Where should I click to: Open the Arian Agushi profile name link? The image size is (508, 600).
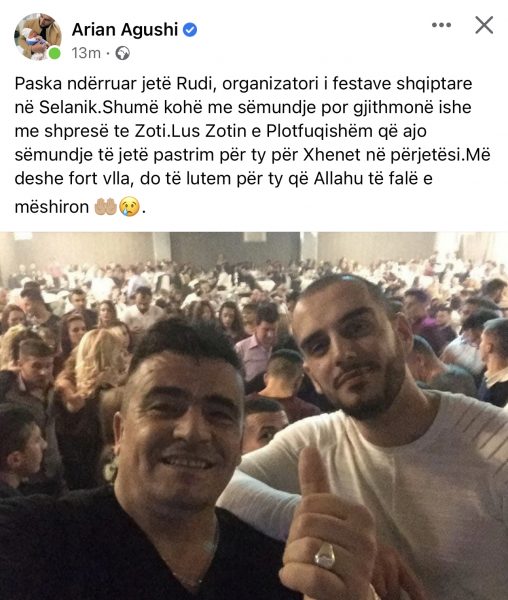125,29
